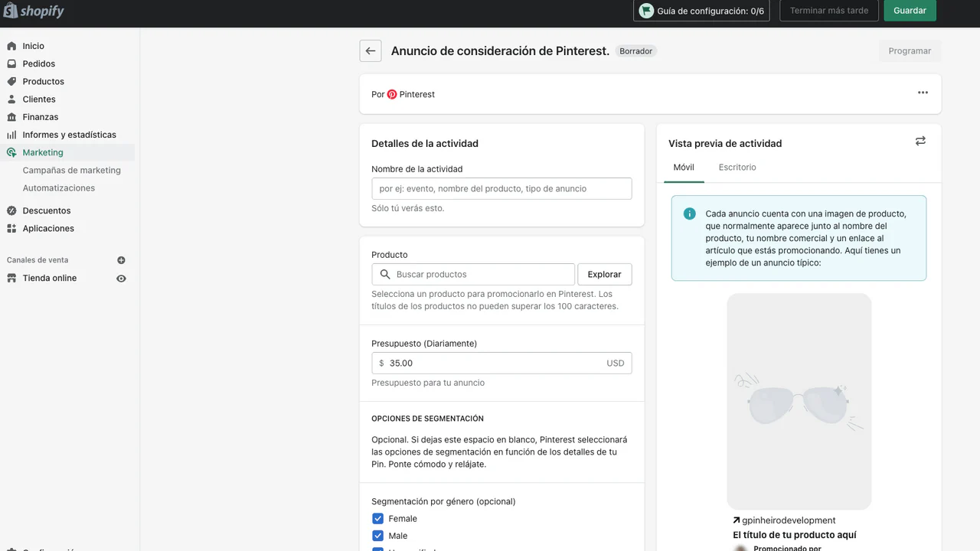Click the Programar button
Screen dimensions: 980x551
tap(910, 51)
